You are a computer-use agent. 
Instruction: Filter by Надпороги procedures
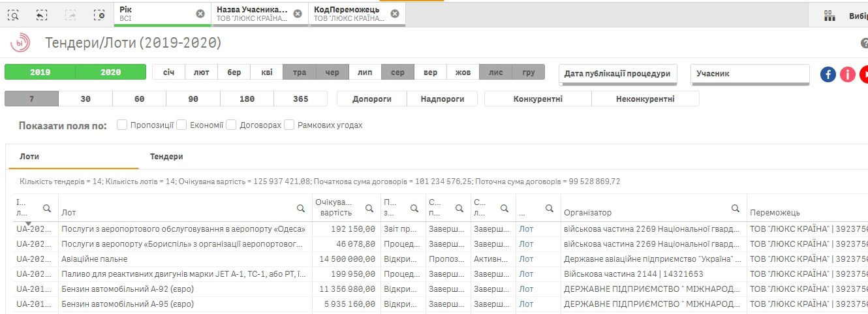(x=442, y=99)
